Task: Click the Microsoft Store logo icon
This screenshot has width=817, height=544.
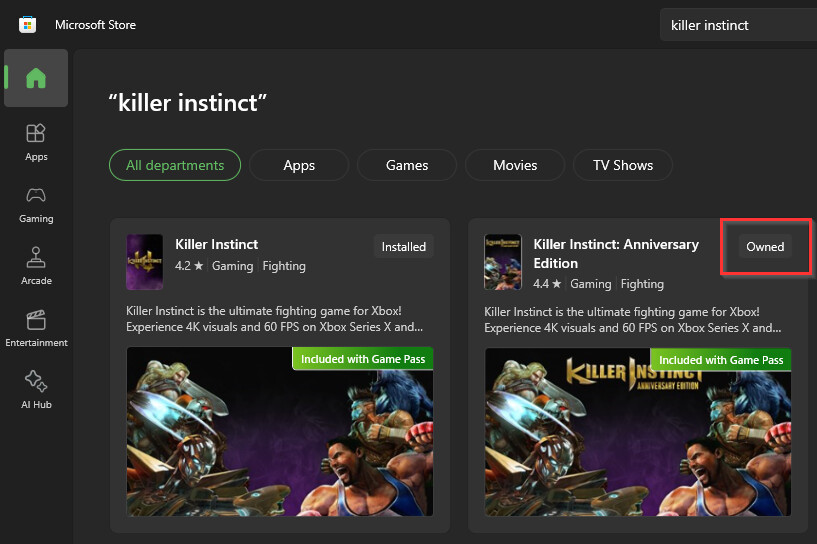Action: point(27,24)
